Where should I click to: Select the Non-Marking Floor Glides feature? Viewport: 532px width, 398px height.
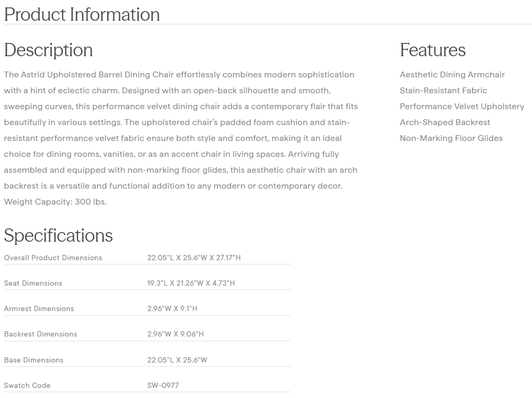pyautogui.click(x=451, y=138)
